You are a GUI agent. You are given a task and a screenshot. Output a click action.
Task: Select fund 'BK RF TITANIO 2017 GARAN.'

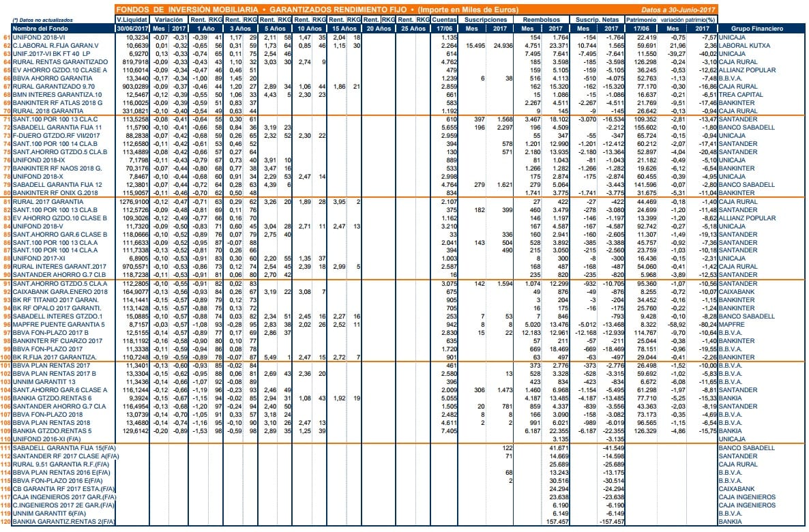(x=55, y=300)
